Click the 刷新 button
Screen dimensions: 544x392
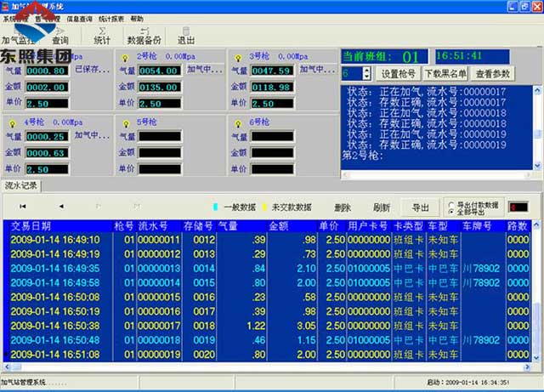tap(382, 207)
